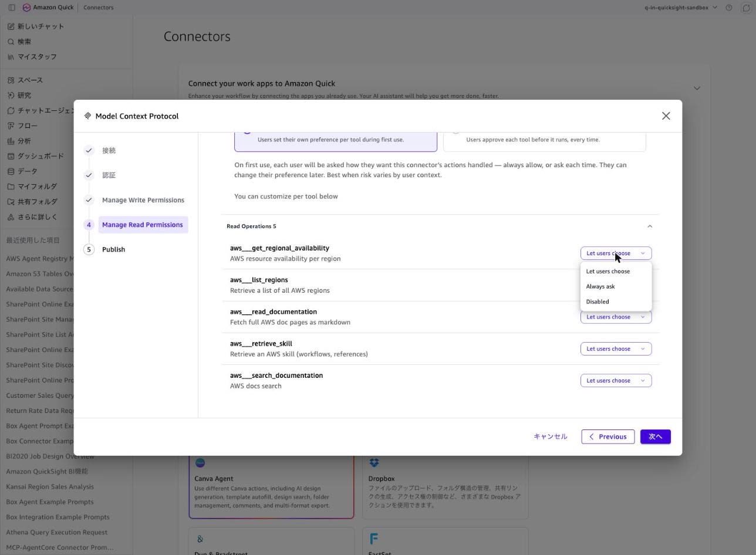The image size is (756, 555).
Task: Open the 研究 icon in sidebar
Action: (11, 96)
